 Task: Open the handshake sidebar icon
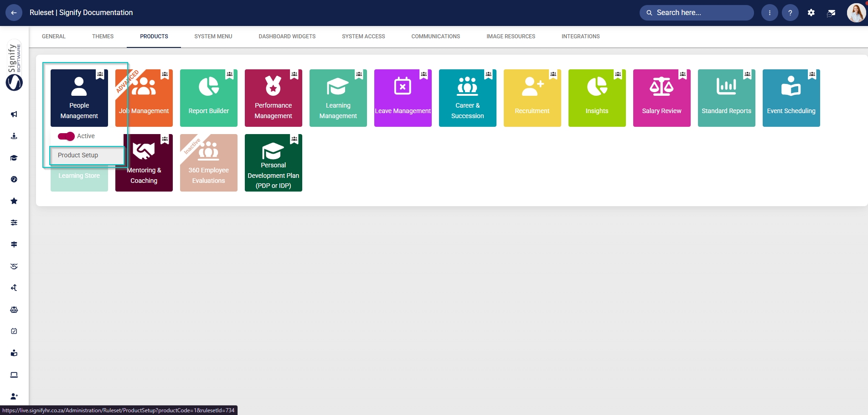[14, 266]
